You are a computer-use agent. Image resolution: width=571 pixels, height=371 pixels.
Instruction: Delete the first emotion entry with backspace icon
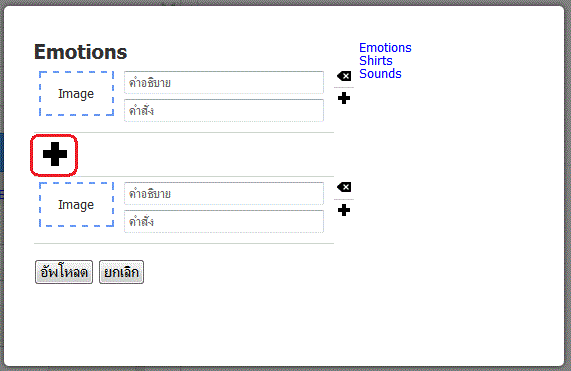344,76
